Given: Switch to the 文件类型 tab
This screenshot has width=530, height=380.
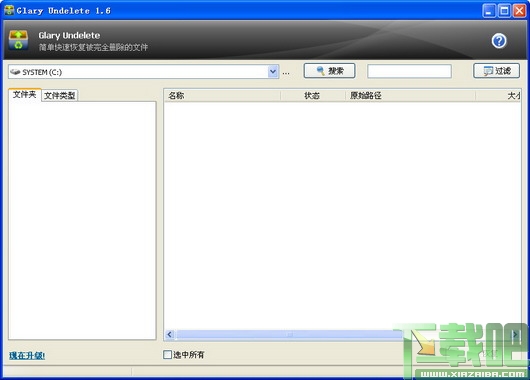Looking at the screenshot, I should pyautogui.click(x=59, y=96).
